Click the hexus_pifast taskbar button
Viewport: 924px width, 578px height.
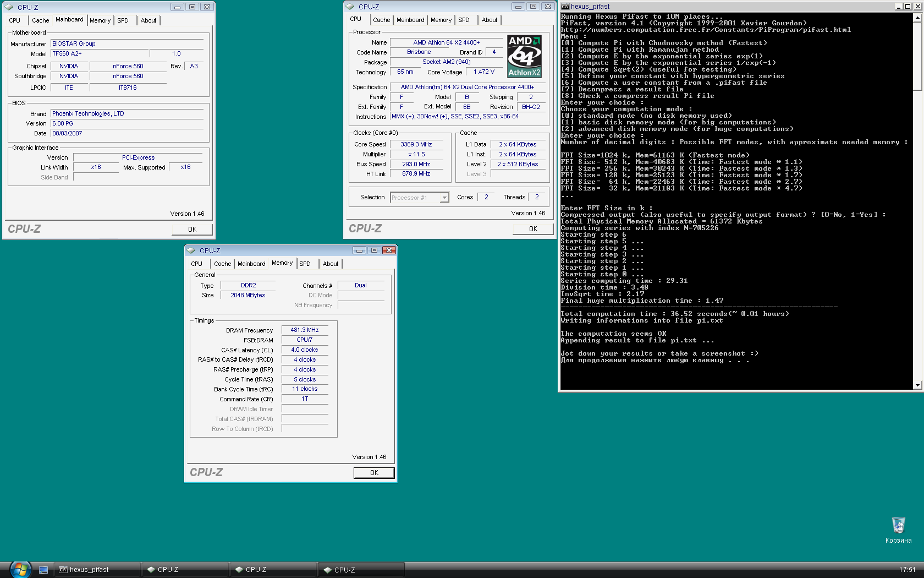tap(97, 570)
